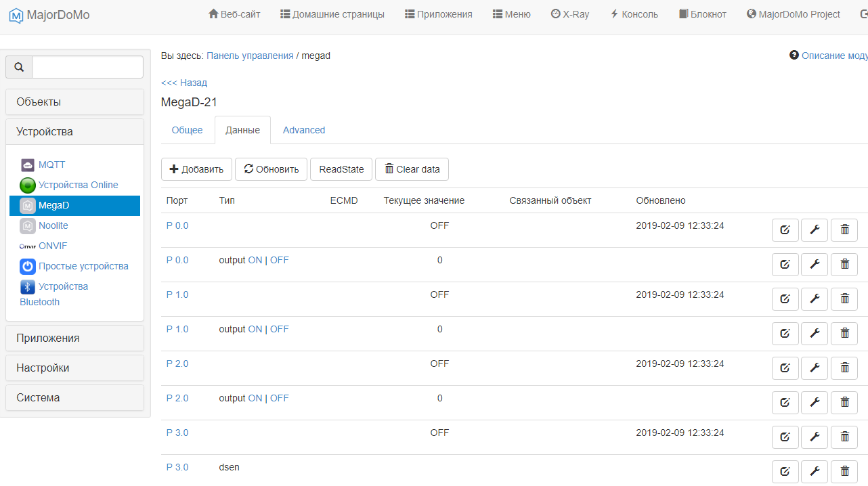Edit the P 3.0 dsen row

coord(785,471)
